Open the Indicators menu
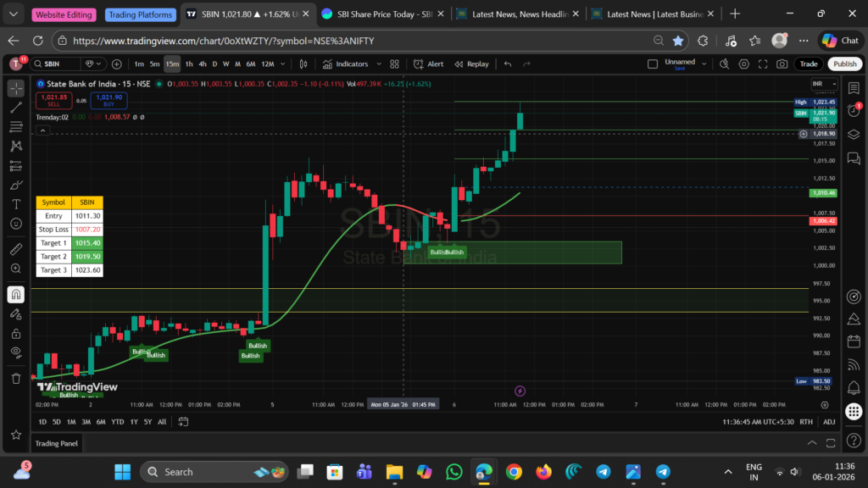 tap(346, 64)
